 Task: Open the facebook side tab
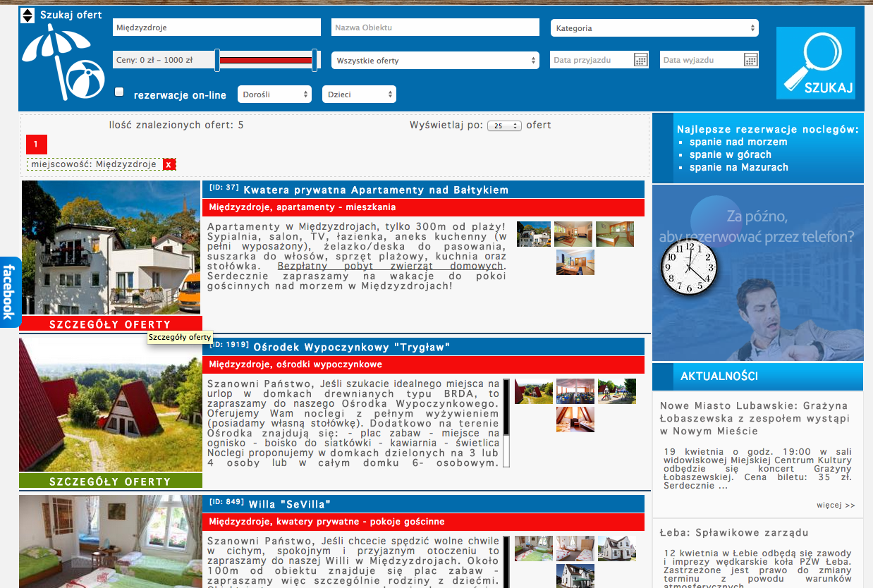pyautogui.click(x=9, y=292)
